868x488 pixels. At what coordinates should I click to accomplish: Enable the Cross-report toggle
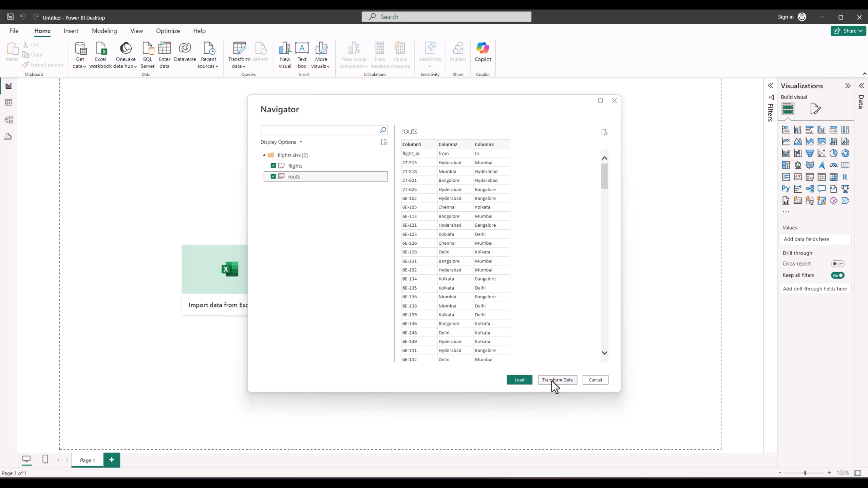coord(837,264)
